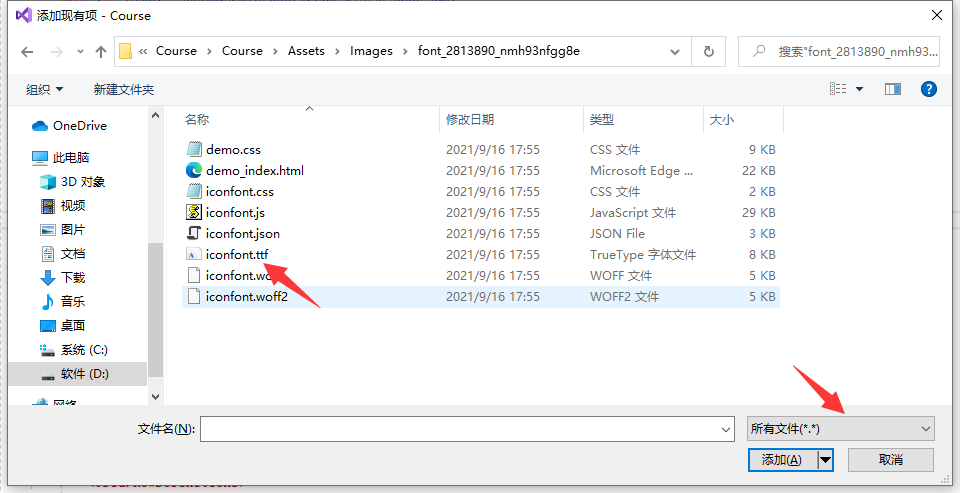
Task: Open the 下载 folder
Action: (62, 277)
